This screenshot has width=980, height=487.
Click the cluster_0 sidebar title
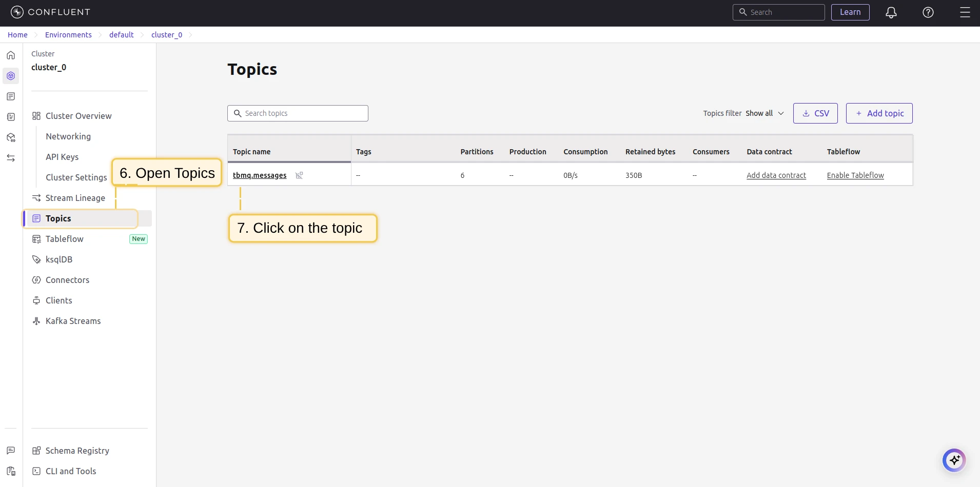[x=49, y=67]
